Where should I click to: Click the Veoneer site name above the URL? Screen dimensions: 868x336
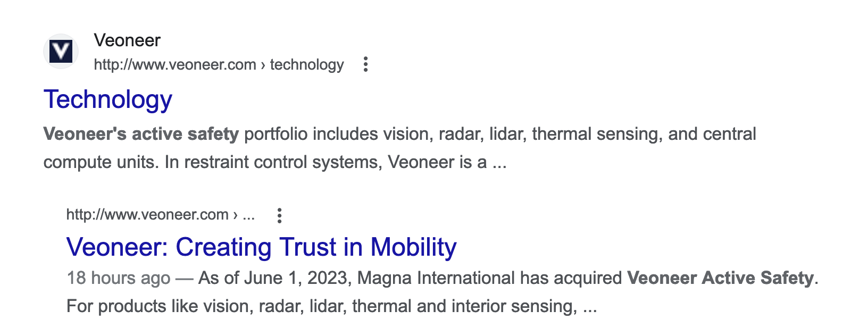click(127, 40)
